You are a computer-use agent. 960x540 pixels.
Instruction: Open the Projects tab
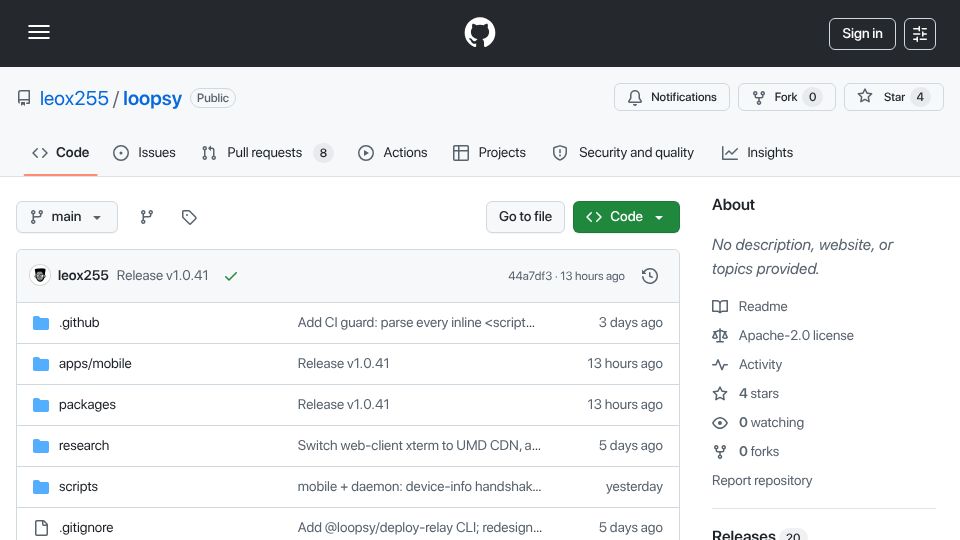489,153
